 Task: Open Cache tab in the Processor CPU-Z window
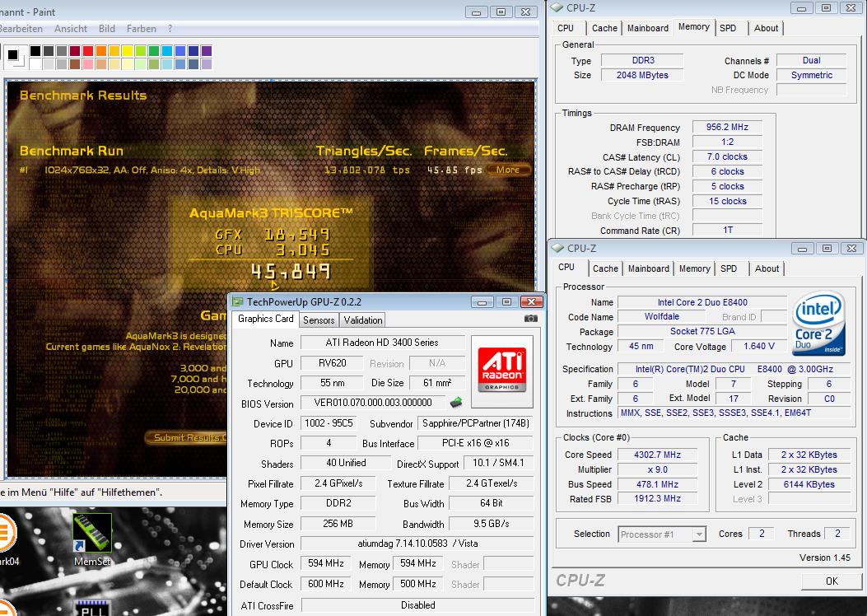pyautogui.click(x=605, y=268)
